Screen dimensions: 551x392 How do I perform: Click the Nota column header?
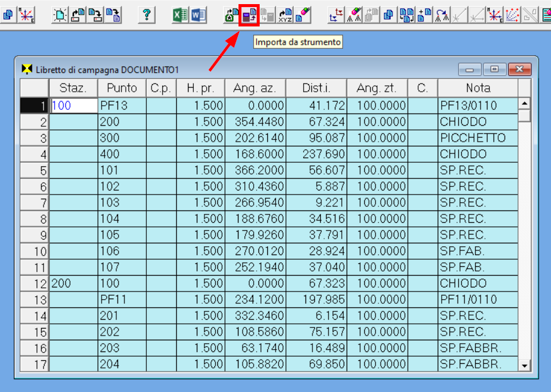(478, 88)
